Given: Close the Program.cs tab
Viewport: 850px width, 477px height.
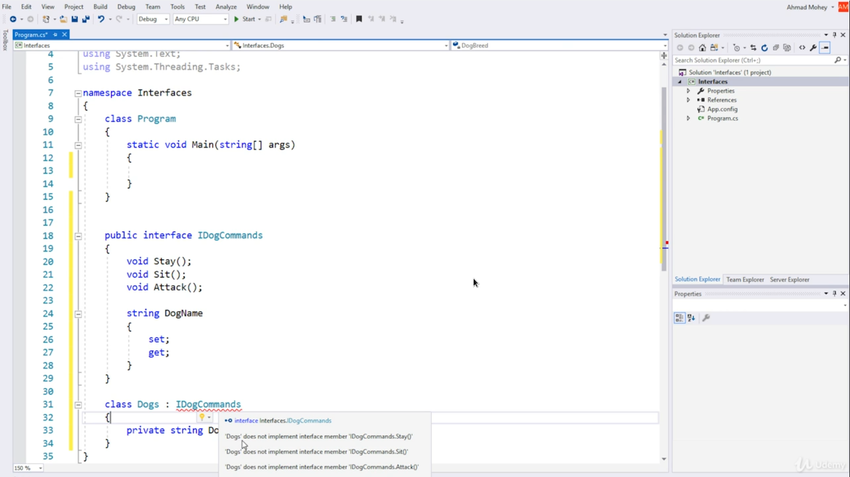Looking at the screenshot, I should tap(65, 35).
